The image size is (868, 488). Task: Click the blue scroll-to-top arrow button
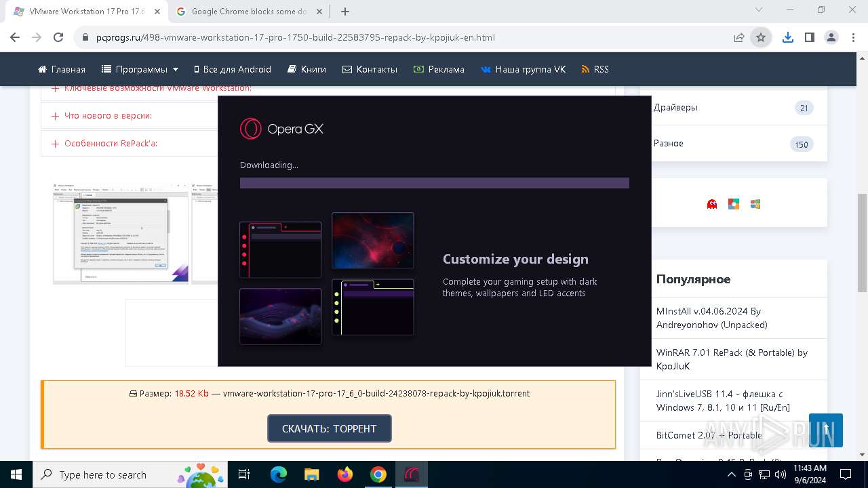click(826, 430)
